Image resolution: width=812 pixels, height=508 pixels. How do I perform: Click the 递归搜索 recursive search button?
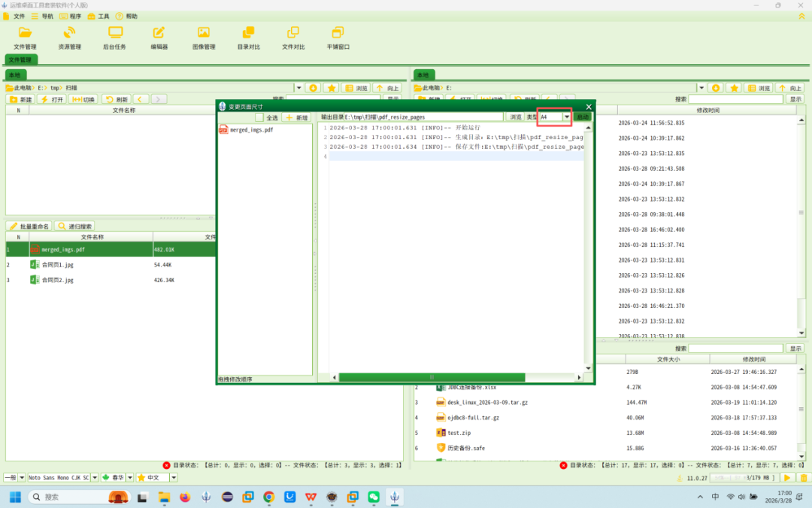75,226
